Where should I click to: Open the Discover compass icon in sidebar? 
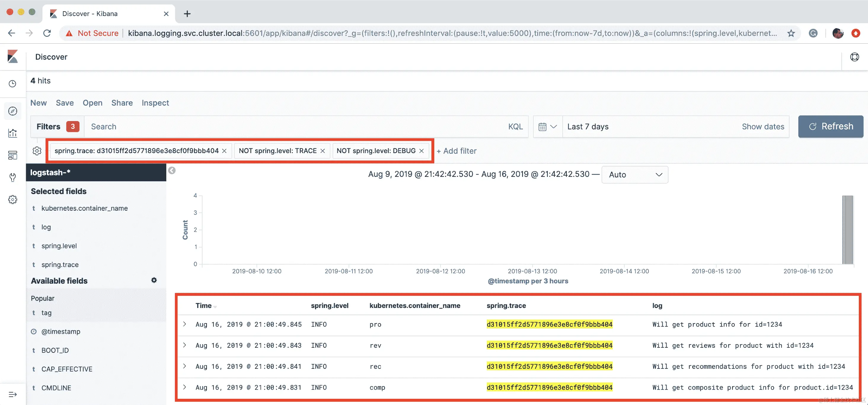pyautogui.click(x=12, y=111)
